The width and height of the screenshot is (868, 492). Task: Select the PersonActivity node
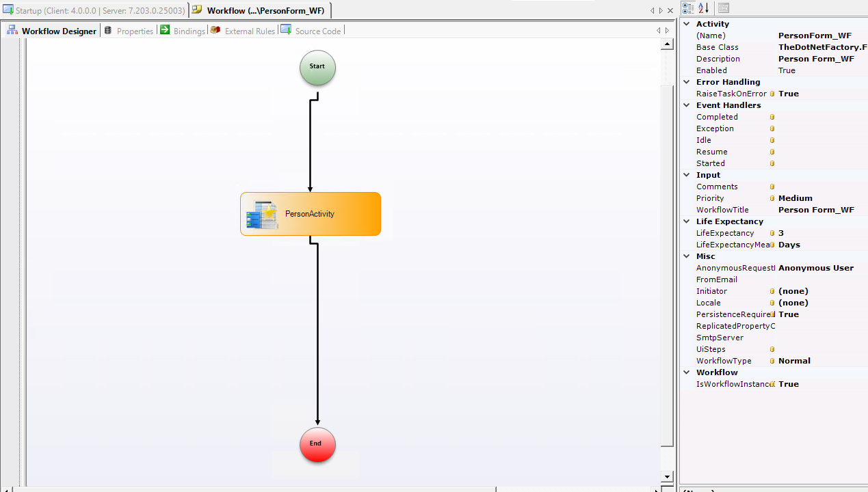(311, 214)
